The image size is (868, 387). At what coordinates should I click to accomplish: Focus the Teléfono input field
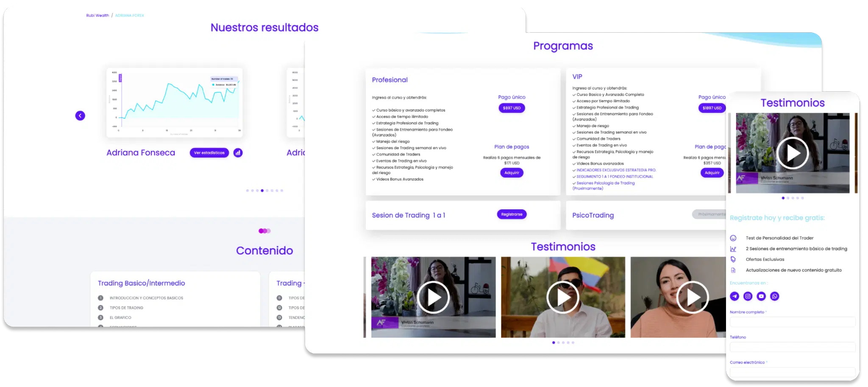[793, 347]
